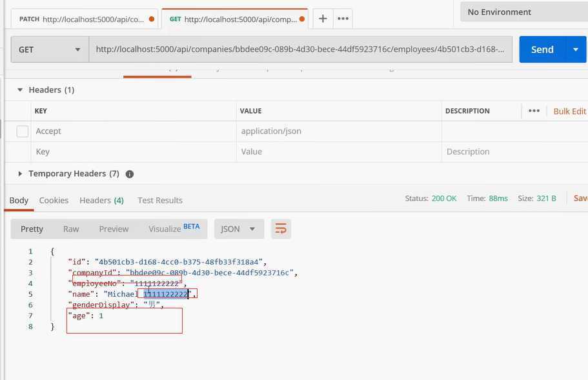Image resolution: width=588 pixels, height=380 pixels.
Task: Open the GET method dropdown
Action: click(x=50, y=50)
